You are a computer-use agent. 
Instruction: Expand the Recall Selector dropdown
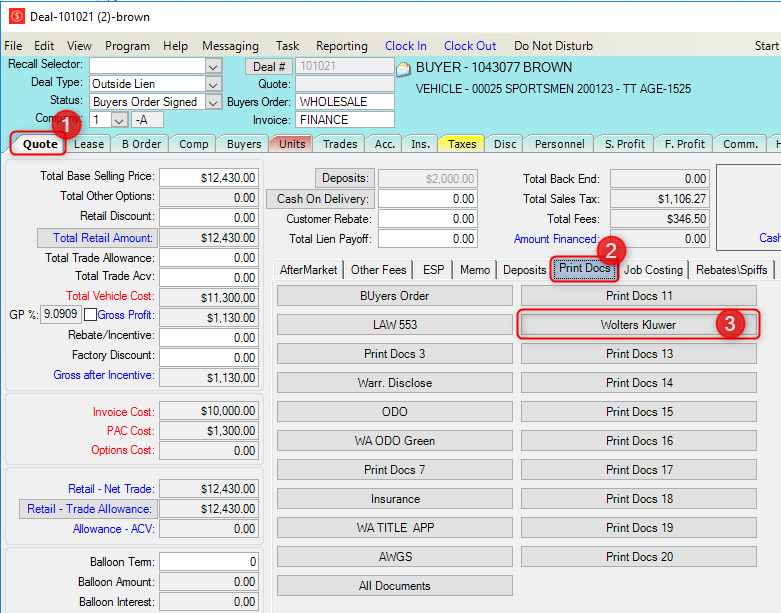click(213, 66)
